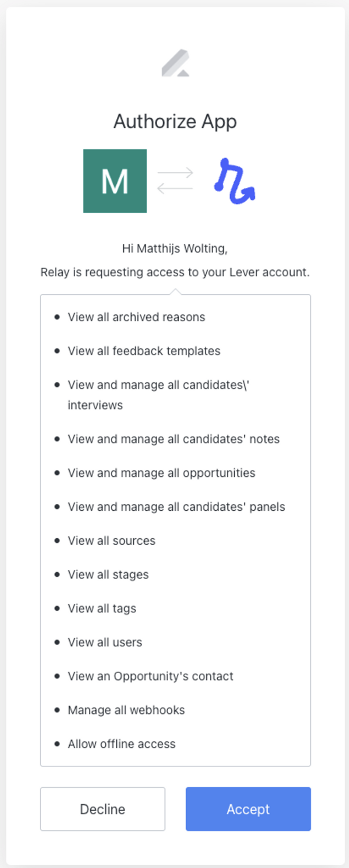Screen dimensions: 349x868
Task: Click the Decline button
Action: pyautogui.click(x=102, y=809)
